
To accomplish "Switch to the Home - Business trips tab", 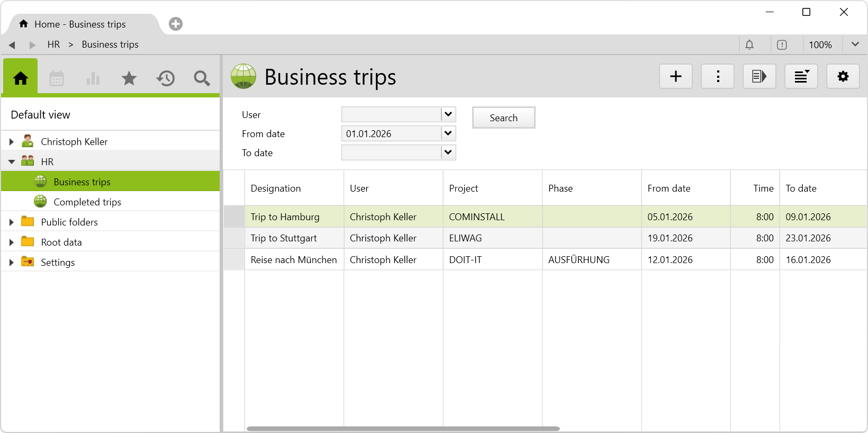I will coord(80,24).
